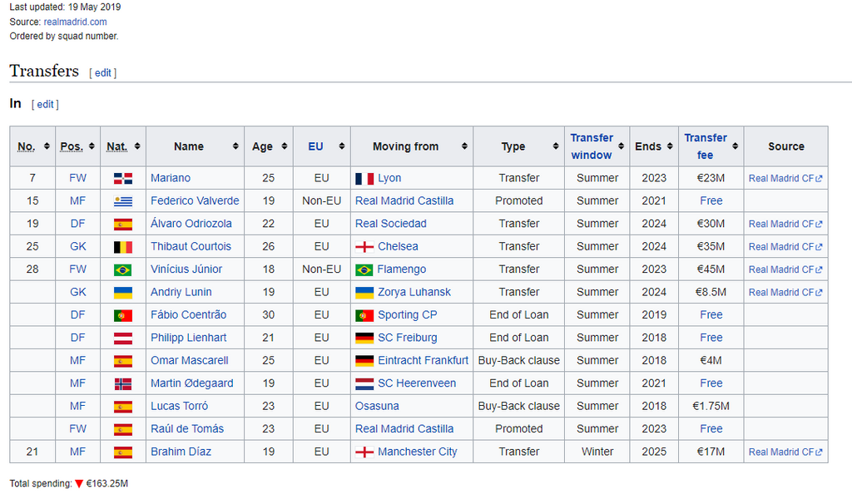Viewport: 852px width, 504px height.
Task: Open Thibaut Courtois player page
Action: point(191,246)
